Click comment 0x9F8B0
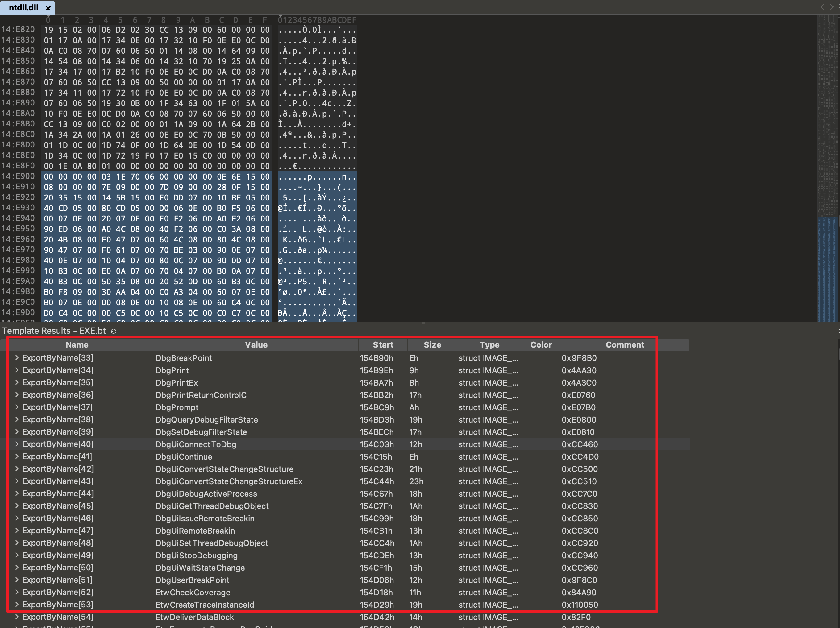This screenshot has height=628, width=840. click(579, 358)
